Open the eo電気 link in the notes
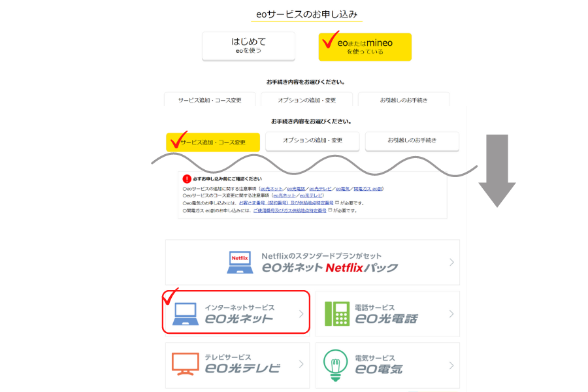The height and width of the screenshot is (392, 588). [342, 189]
